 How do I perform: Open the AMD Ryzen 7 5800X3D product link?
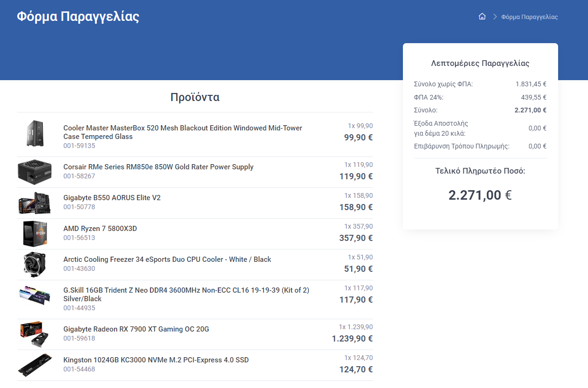(100, 229)
